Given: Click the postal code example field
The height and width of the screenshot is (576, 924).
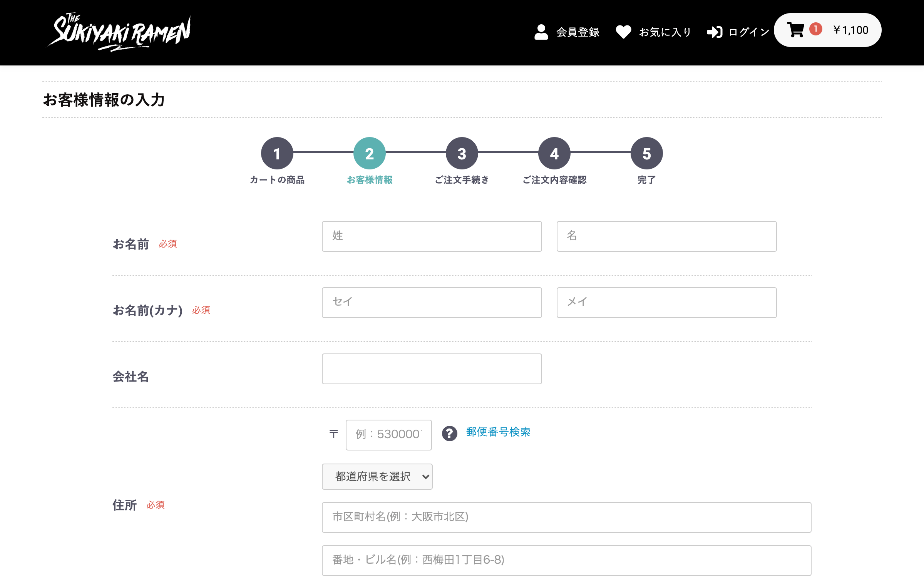Looking at the screenshot, I should pos(388,435).
